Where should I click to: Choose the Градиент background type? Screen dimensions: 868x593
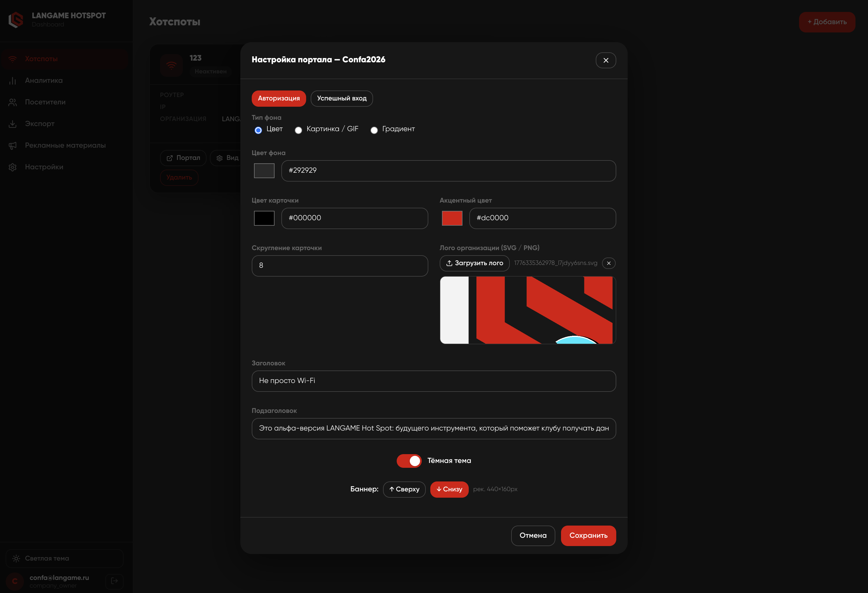[x=374, y=130]
